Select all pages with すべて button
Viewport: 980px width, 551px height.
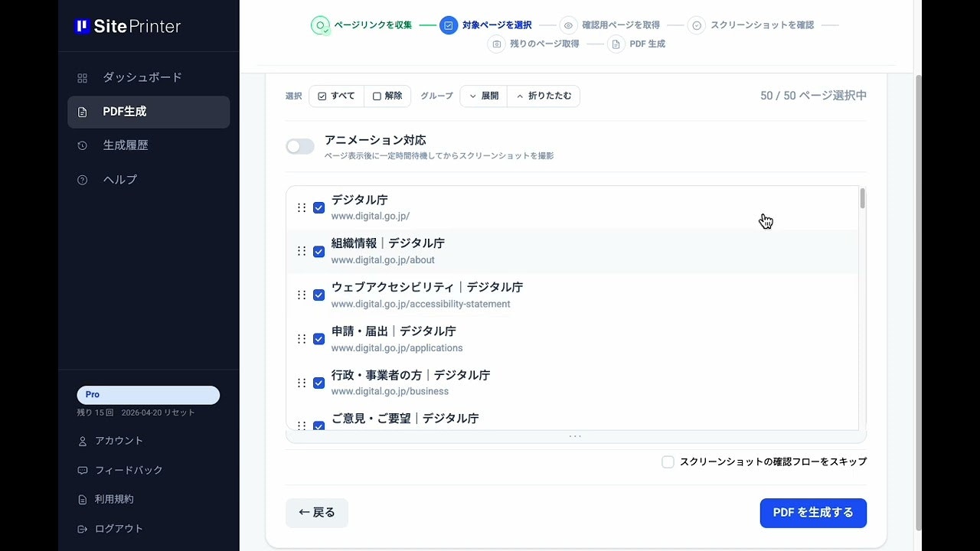click(x=337, y=96)
